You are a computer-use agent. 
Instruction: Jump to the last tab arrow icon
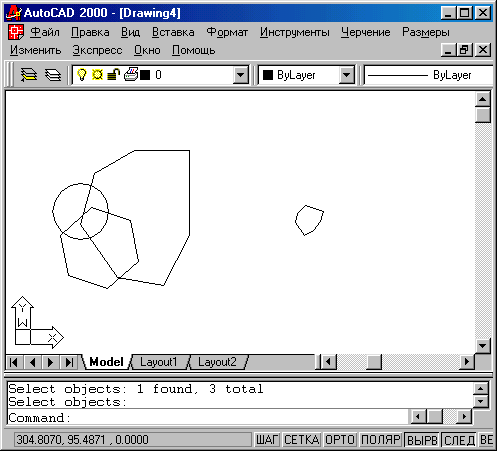[69, 362]
